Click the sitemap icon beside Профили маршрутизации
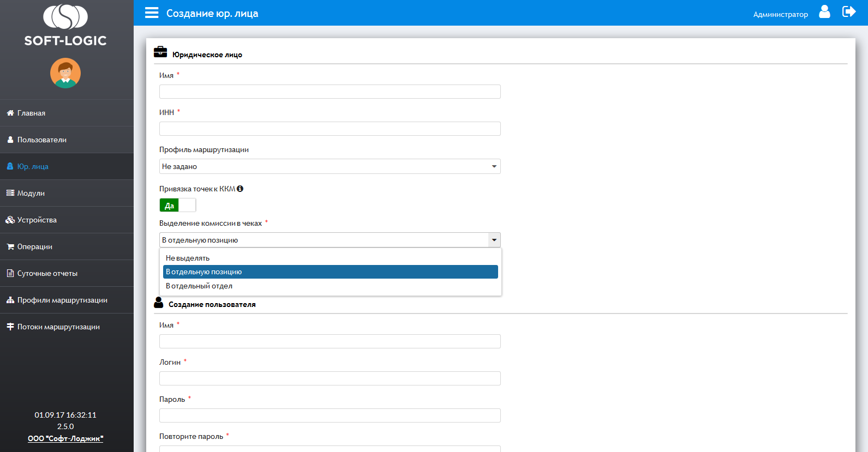 click(10, 300)
